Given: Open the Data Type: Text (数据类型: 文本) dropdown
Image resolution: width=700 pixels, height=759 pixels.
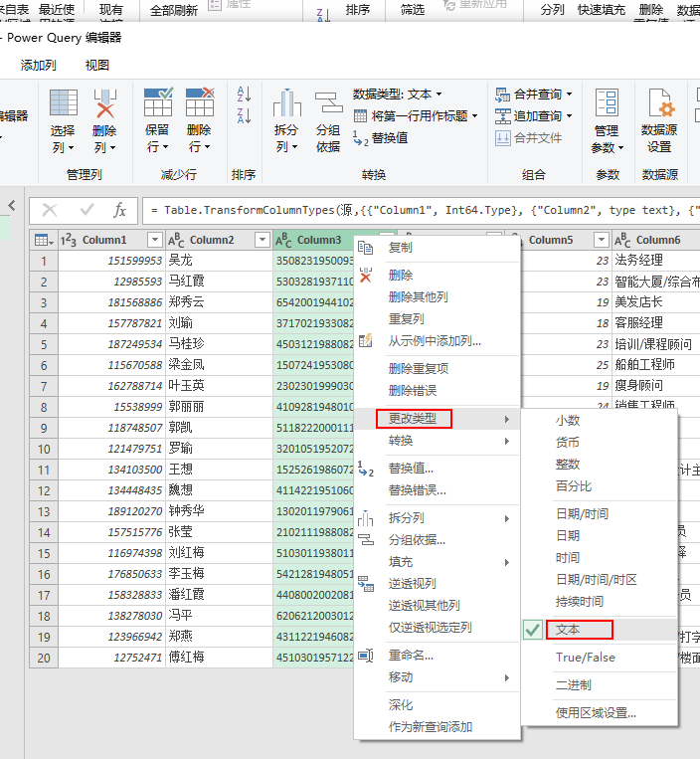Looking at the screenshot, I should [x=397, y=94].
